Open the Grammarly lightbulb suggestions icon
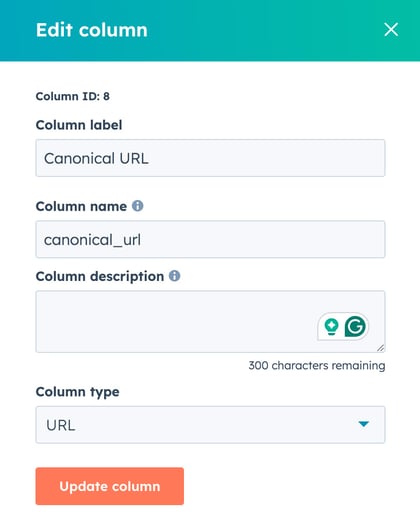Screen dimensions: 420x525 point(331,326)
